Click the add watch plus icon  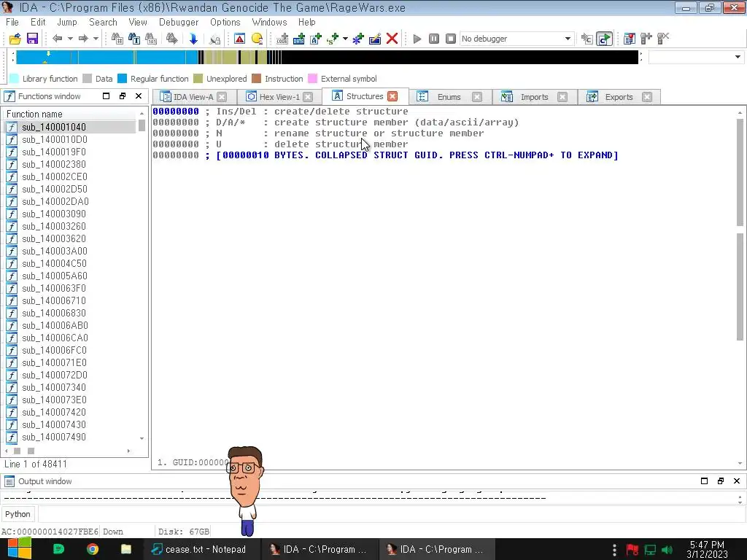(646, 39)
